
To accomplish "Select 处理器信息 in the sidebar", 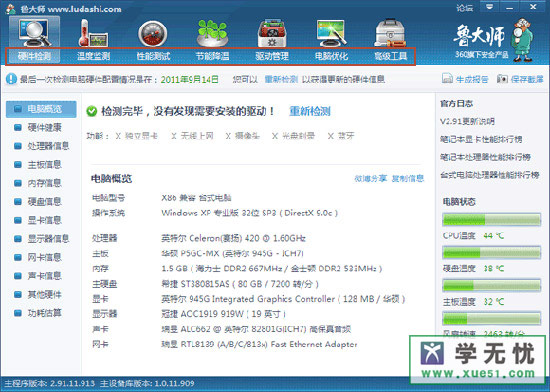I will coord(48,146).
